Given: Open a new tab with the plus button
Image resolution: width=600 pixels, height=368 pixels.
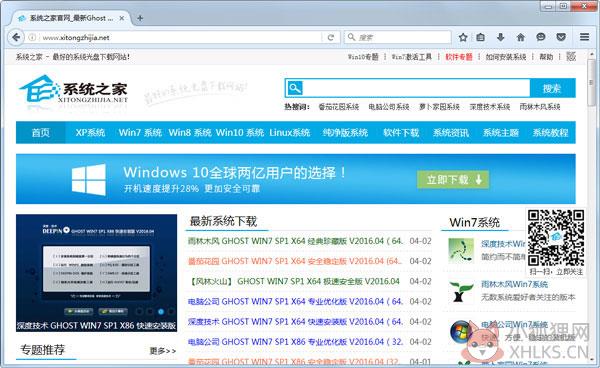Looking at the screenshot, I should coord(140,18).
